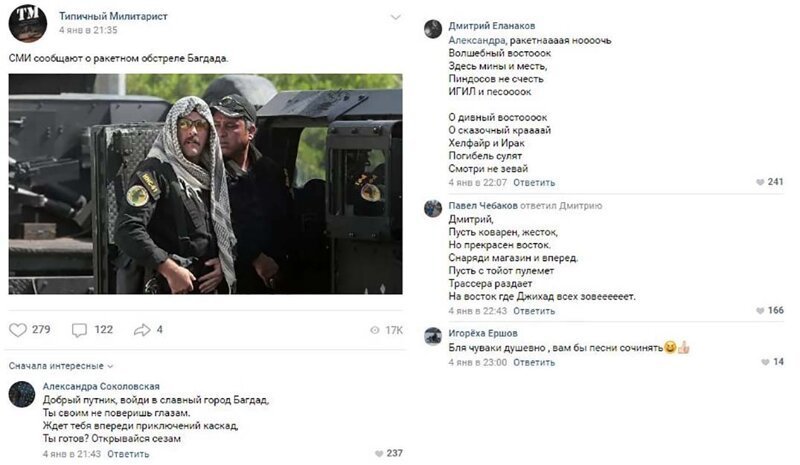Reply to Дмитрий Еланаков via Ответить
The width and height of the screenshot is (800, 465).
pos(534,183)
